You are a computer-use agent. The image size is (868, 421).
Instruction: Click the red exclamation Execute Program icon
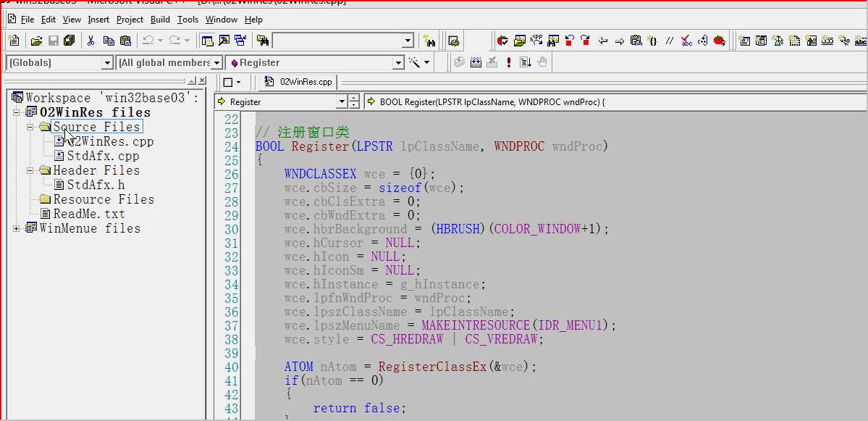tap(509, 62)
